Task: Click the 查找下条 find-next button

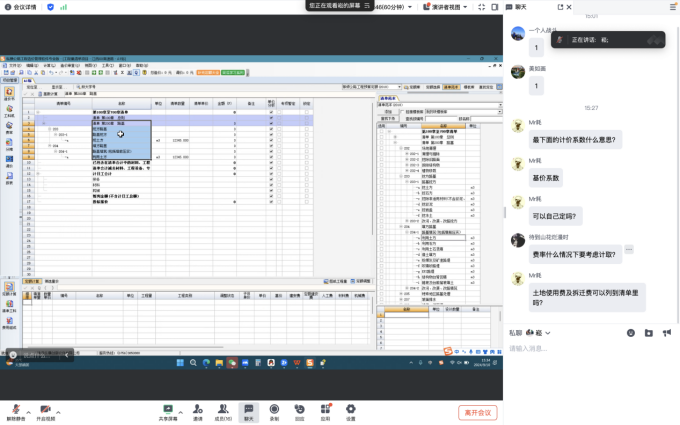Action: (x=388, y=118)
